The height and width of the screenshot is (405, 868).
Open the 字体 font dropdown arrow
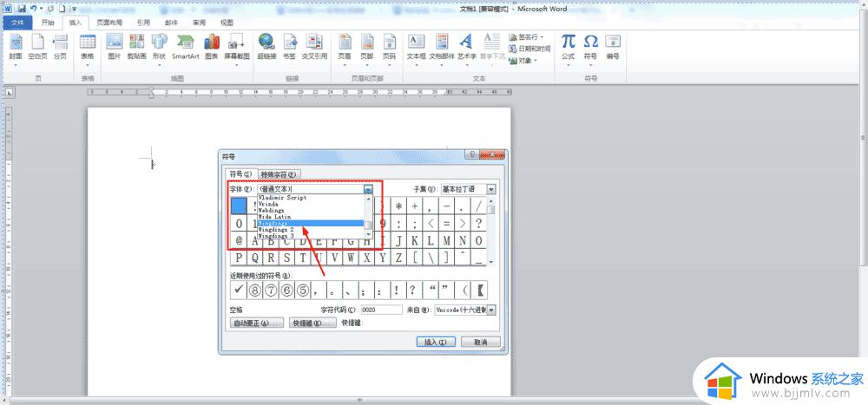368,189
